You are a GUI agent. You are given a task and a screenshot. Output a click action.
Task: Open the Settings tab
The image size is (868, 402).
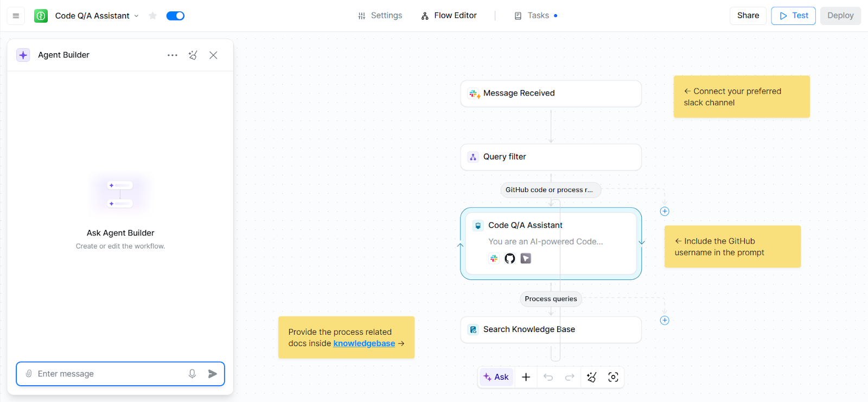coord(380,16)
